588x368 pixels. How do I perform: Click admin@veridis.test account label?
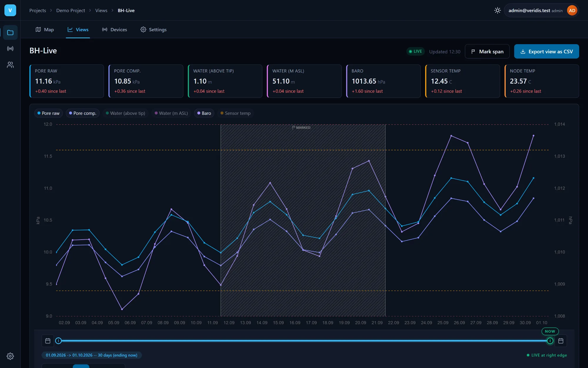(529, 10)
